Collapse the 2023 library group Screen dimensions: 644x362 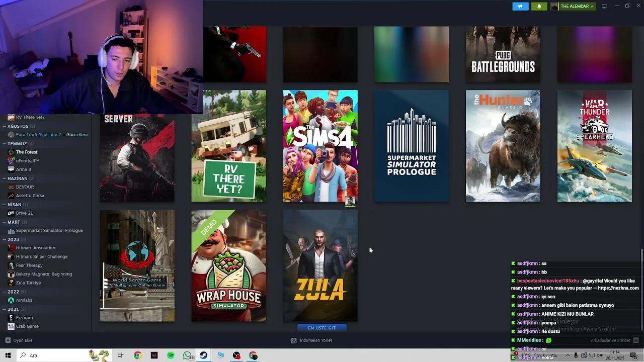pos(5,239)
